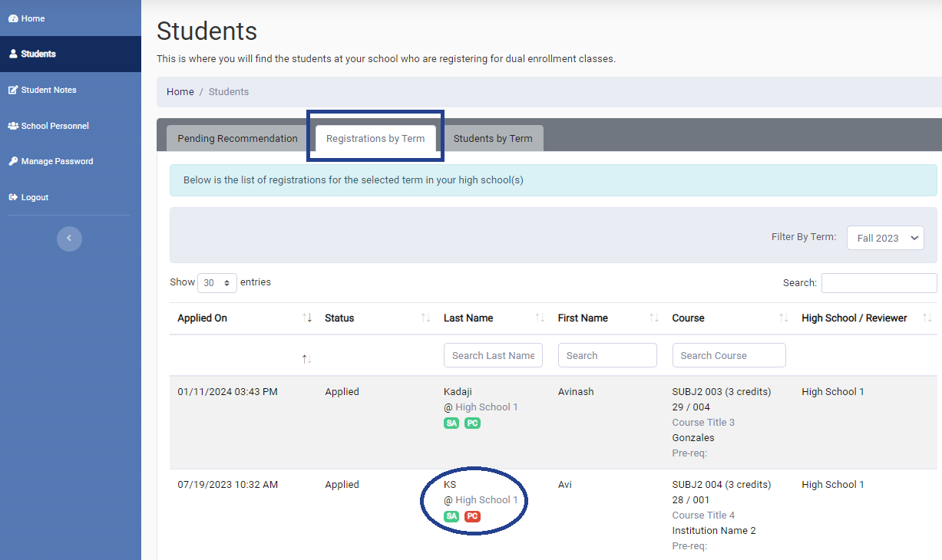942x560 pixels.
Task: Click the table Search input field
Action: coord(879,283)
